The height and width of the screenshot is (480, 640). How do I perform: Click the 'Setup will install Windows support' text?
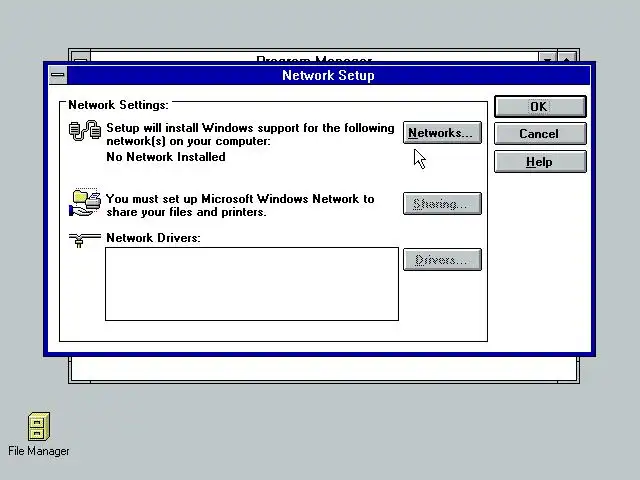tap(250, 134)
